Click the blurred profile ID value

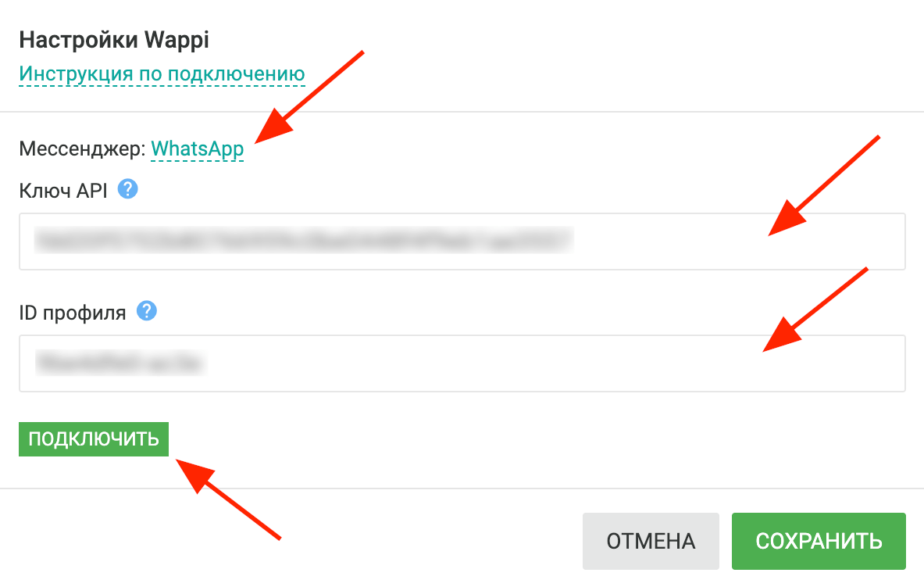[x=121, y=363]
